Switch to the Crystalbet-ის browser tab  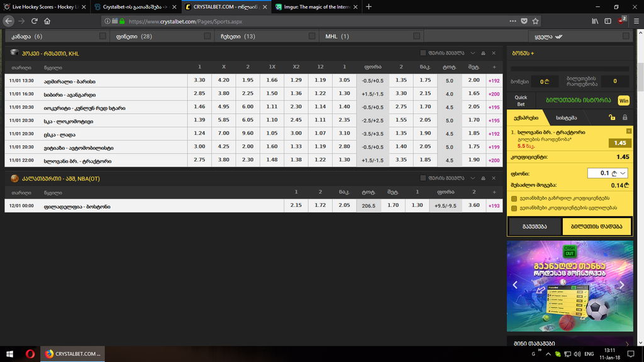tap(135, 6)
